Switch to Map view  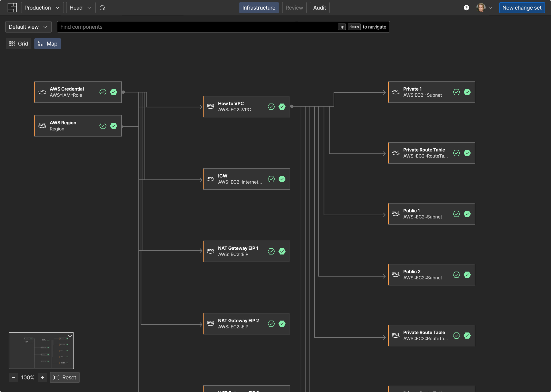[48, 44]
